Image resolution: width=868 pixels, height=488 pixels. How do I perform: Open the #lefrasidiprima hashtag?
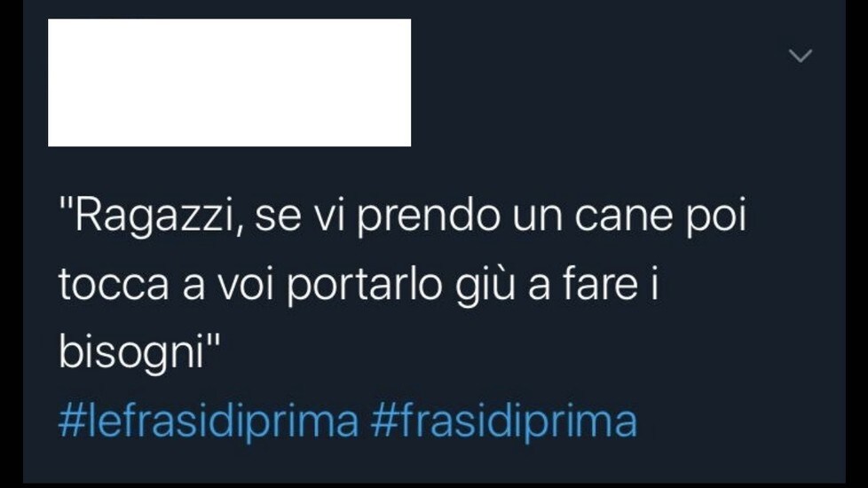tap(209, 422)
